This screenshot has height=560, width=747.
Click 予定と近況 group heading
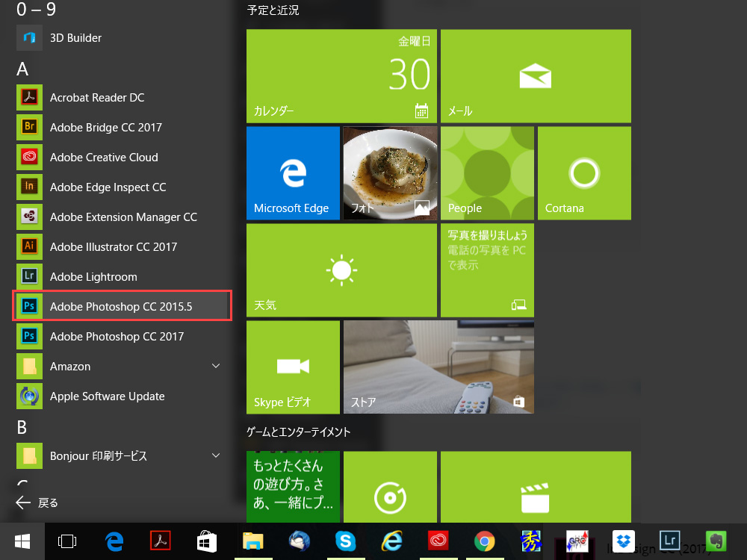[273, 10]
